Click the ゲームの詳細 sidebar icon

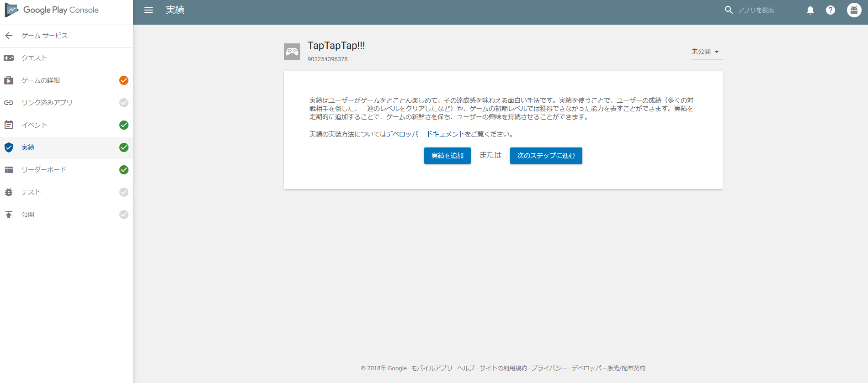pos(9,80)
